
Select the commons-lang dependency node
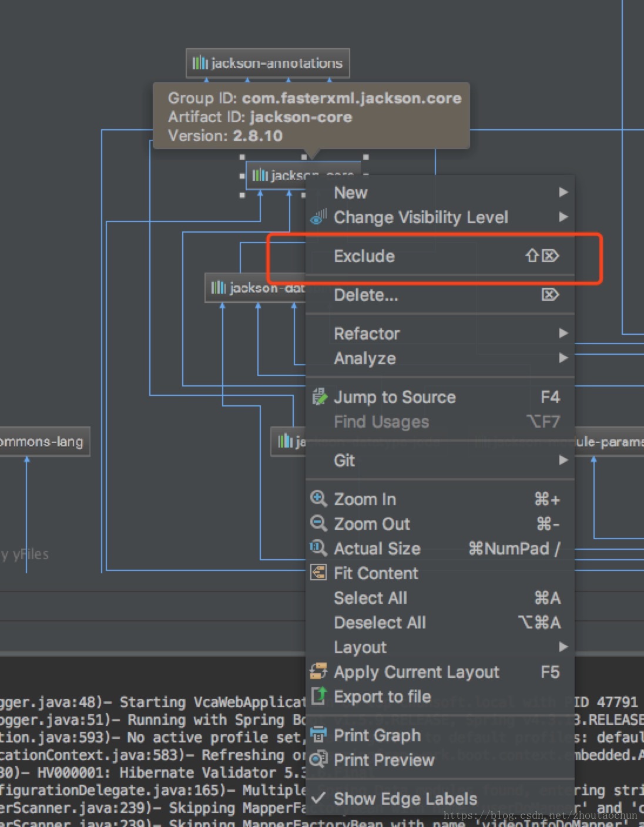click(x=45, y=442)
